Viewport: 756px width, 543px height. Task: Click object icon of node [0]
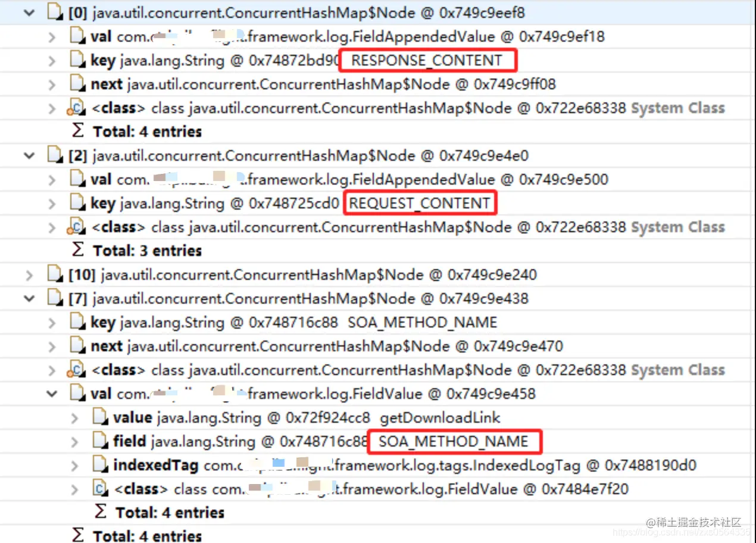point(55,13)
